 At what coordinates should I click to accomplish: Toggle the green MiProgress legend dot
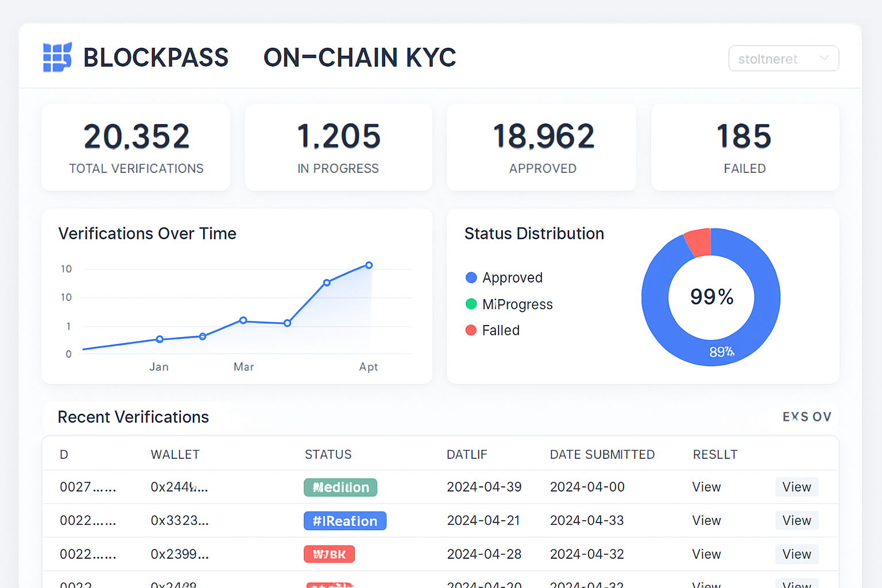click(471, 304)
